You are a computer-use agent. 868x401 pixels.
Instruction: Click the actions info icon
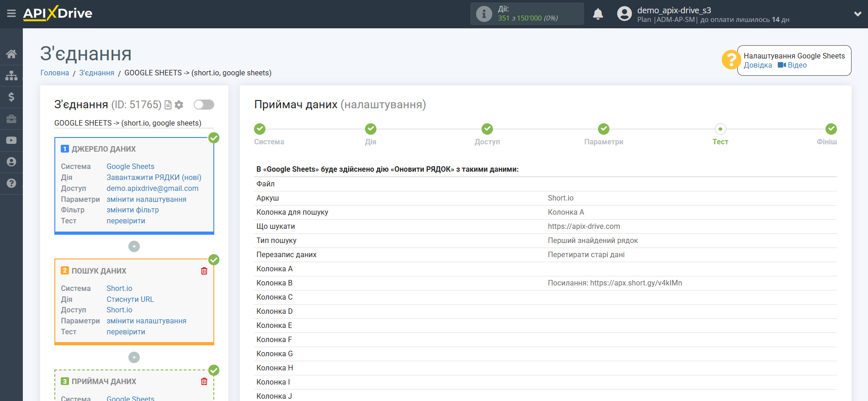[x=484, y=14]
